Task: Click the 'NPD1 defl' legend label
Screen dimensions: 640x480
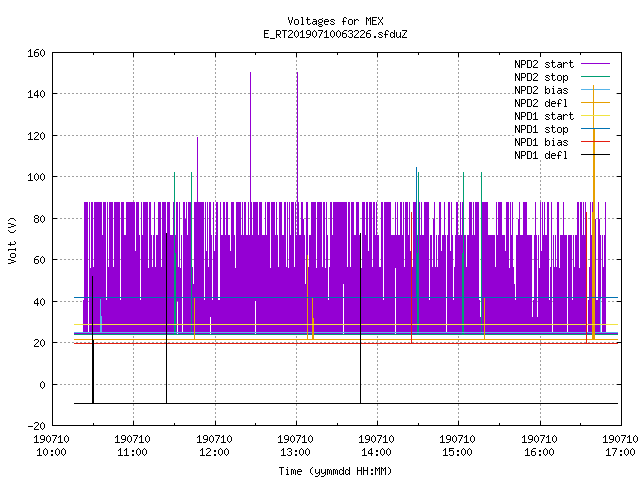Action: point(541,155)
